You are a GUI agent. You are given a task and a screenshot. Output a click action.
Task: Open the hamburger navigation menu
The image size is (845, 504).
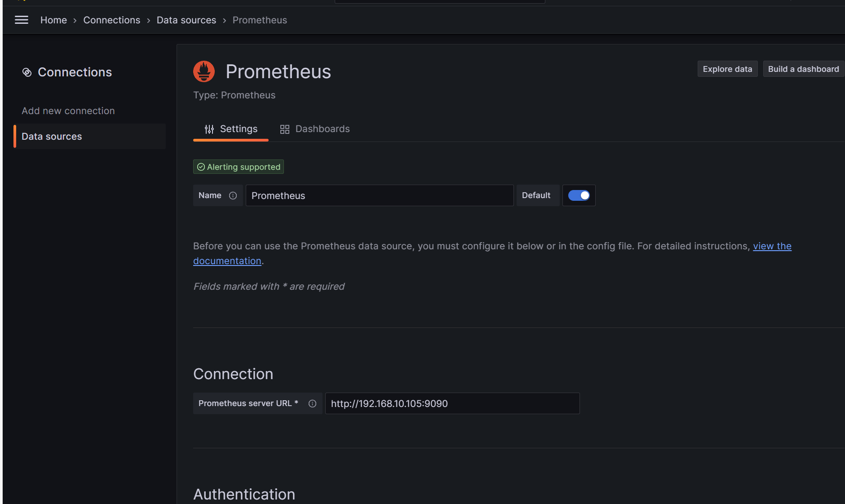point(22,20)
